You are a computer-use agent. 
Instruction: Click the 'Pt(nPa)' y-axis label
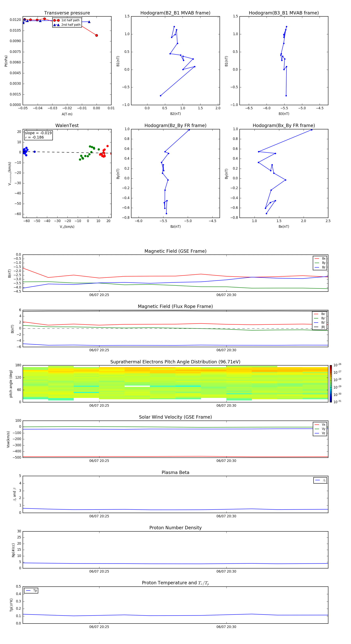(x=6, y=61)
